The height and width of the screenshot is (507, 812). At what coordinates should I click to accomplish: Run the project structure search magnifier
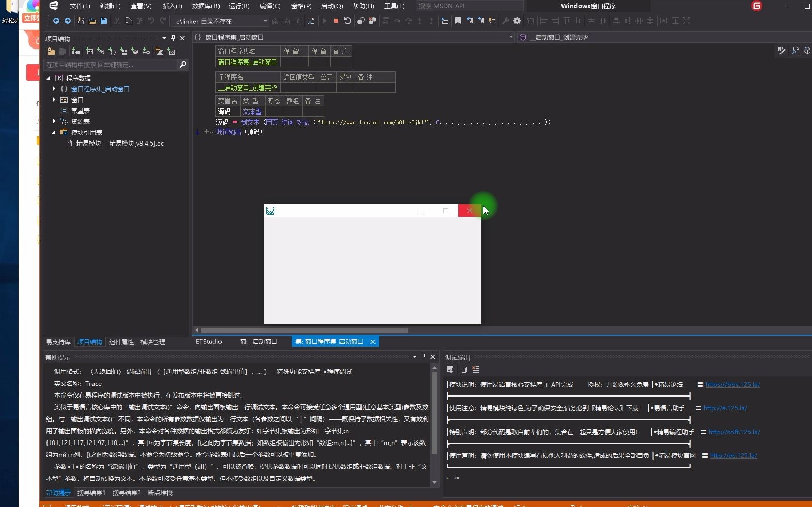click(182, 65)
